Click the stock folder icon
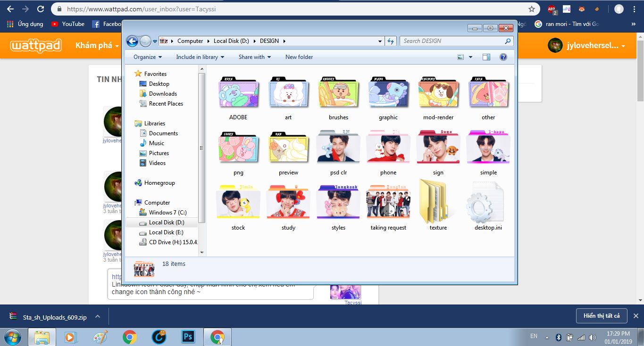Screen dimensions: 644x346 coord(238,202)
